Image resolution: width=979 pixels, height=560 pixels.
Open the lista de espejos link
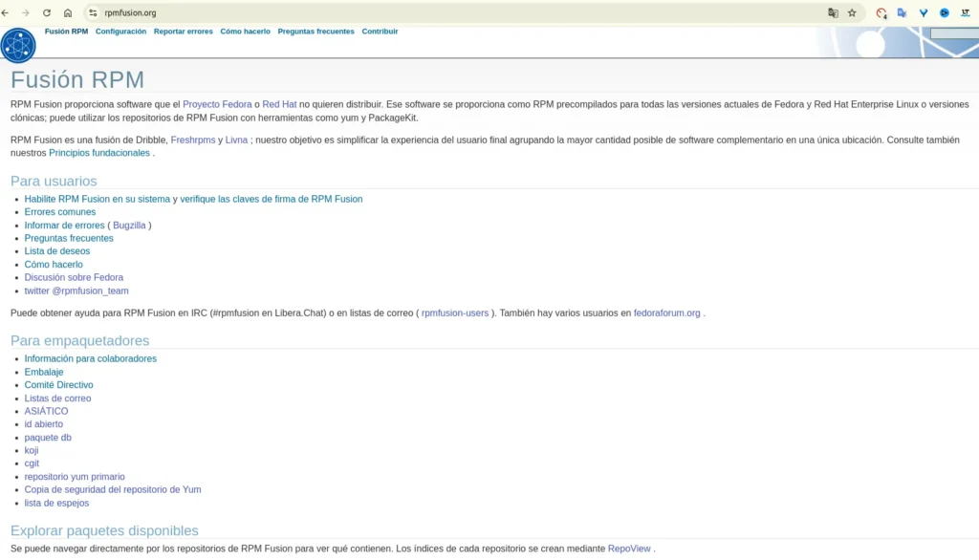(56, 503)
